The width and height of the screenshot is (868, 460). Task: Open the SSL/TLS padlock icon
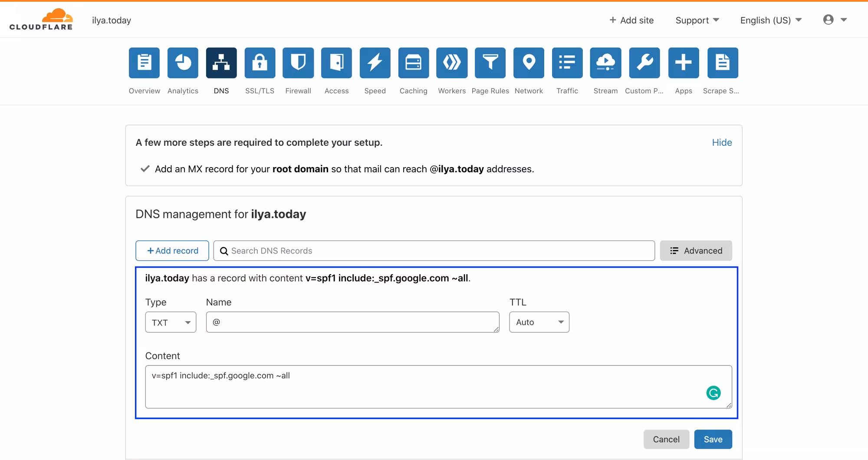tap(260, 63)
